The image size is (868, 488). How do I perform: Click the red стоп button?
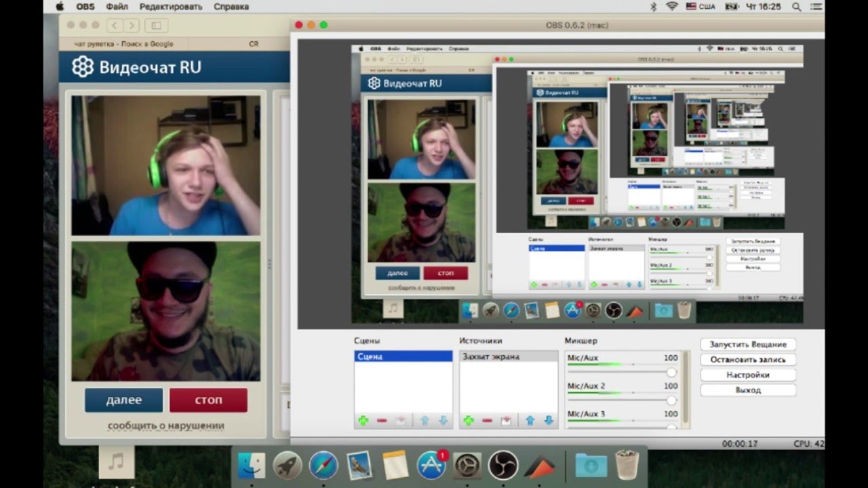click(208, 400)
